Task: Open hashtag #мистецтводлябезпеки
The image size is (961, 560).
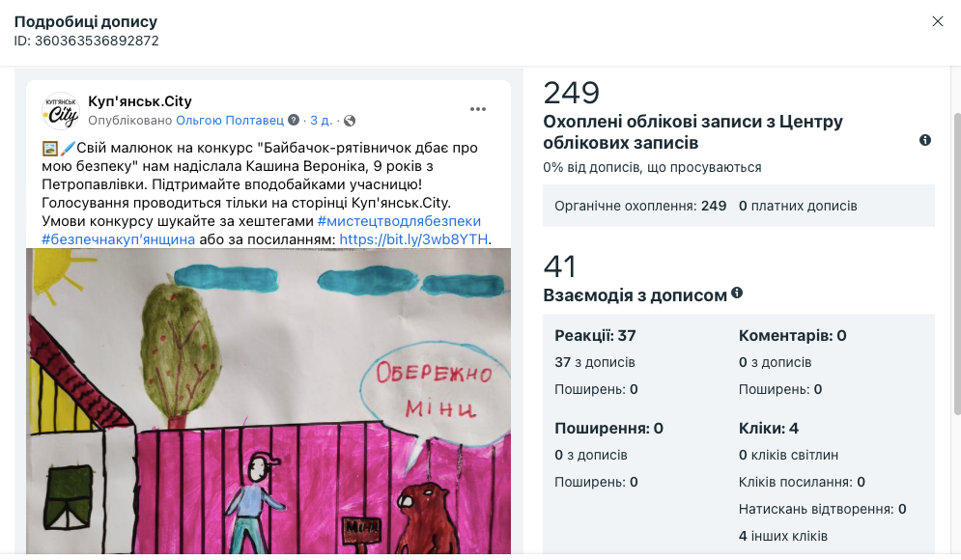Action: tap(399, 221)
